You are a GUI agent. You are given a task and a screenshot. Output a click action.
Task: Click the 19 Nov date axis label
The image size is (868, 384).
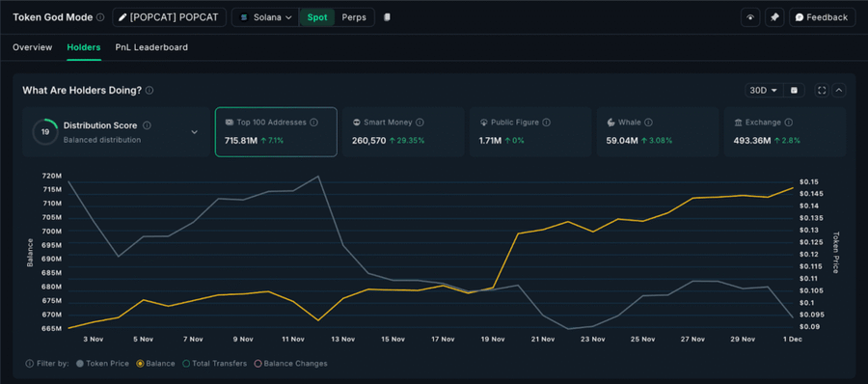tap(493, 339)
